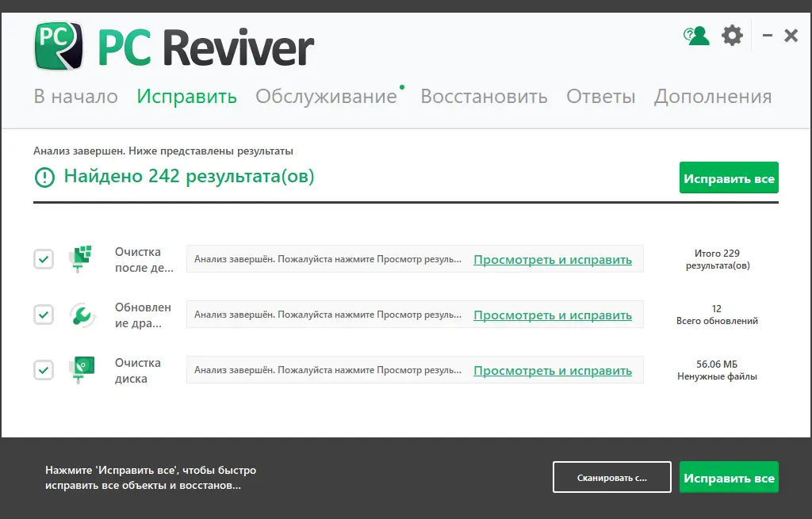Open settings via the gear icon
Screen dimensions: 812x519
[x=732, y=36]
